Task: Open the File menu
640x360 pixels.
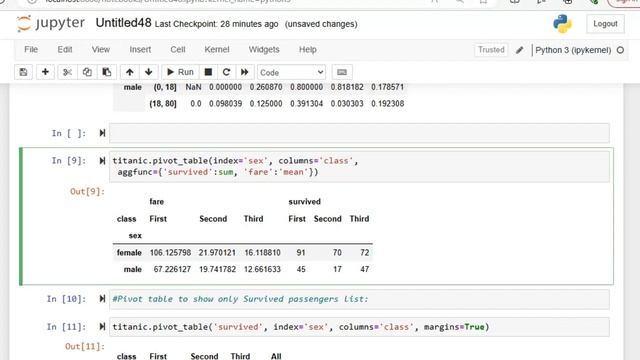Action: coord(31,49)
